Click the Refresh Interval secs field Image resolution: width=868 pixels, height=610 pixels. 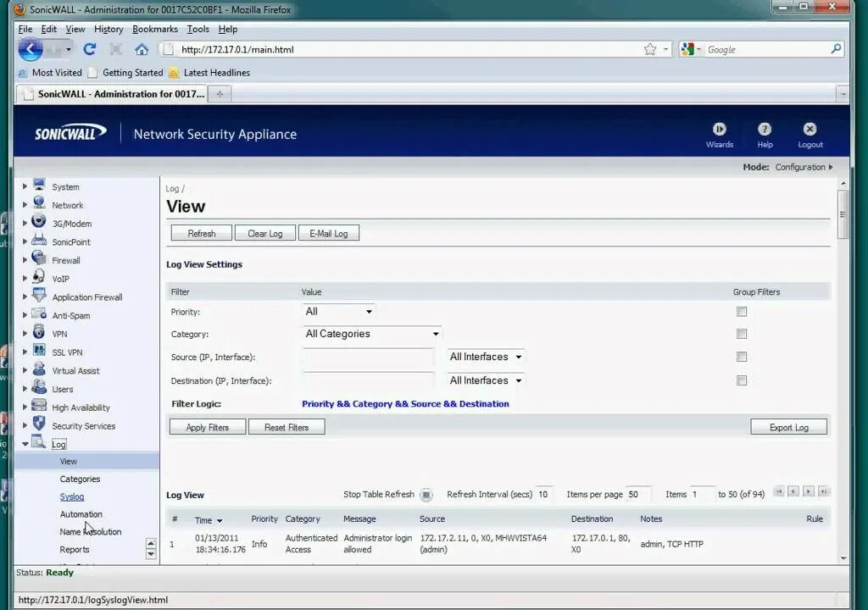click(x=546, y=494)
